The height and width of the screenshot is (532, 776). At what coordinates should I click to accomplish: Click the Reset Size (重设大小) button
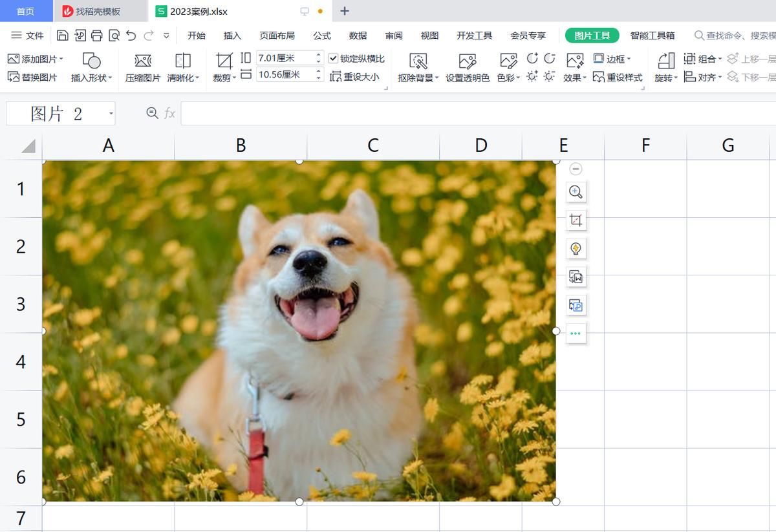(x=355, y=77)
